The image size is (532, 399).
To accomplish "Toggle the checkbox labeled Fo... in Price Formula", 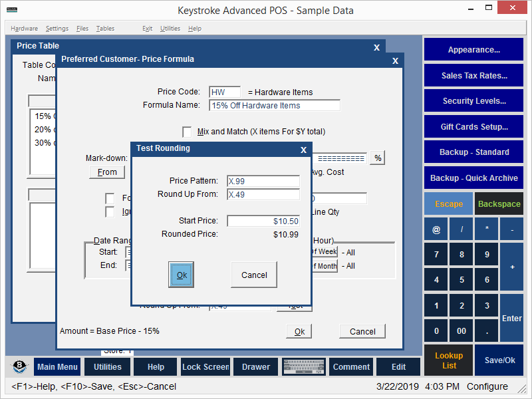I will point(110,198).
